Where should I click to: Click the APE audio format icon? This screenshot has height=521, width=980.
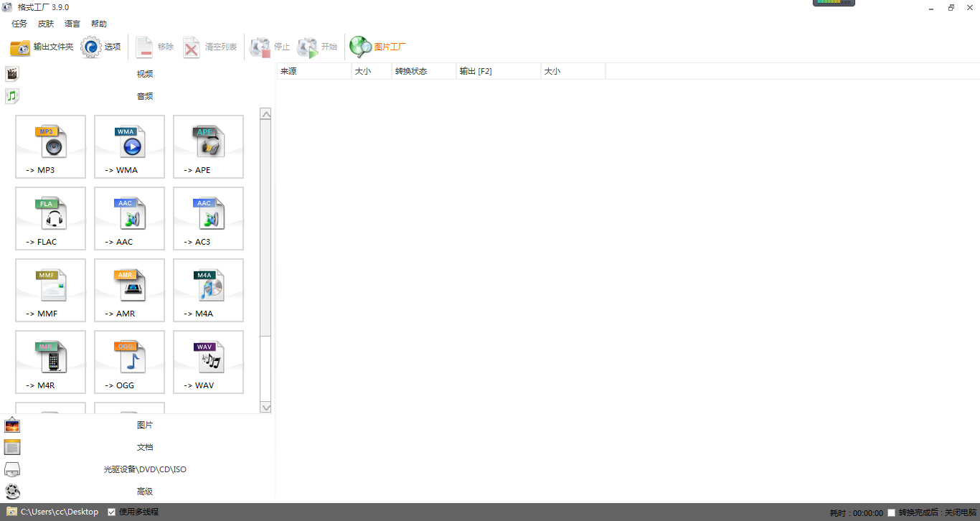[x=208, y=146]
